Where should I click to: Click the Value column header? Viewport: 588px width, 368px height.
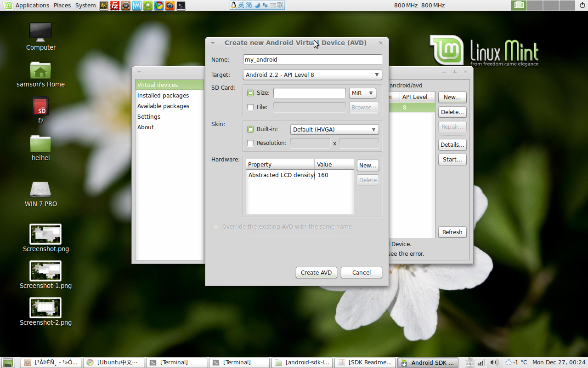point(334,164)
